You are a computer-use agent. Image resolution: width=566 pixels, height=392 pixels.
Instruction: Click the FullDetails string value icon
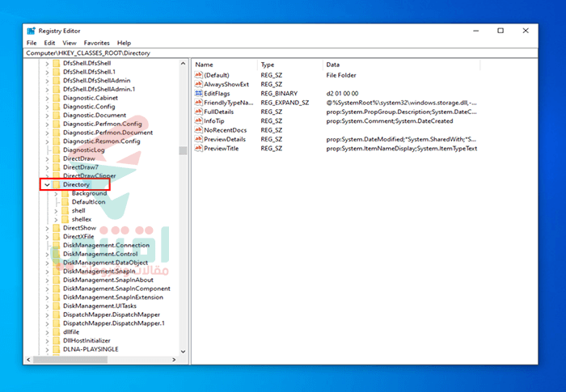(x=199, y=112)
